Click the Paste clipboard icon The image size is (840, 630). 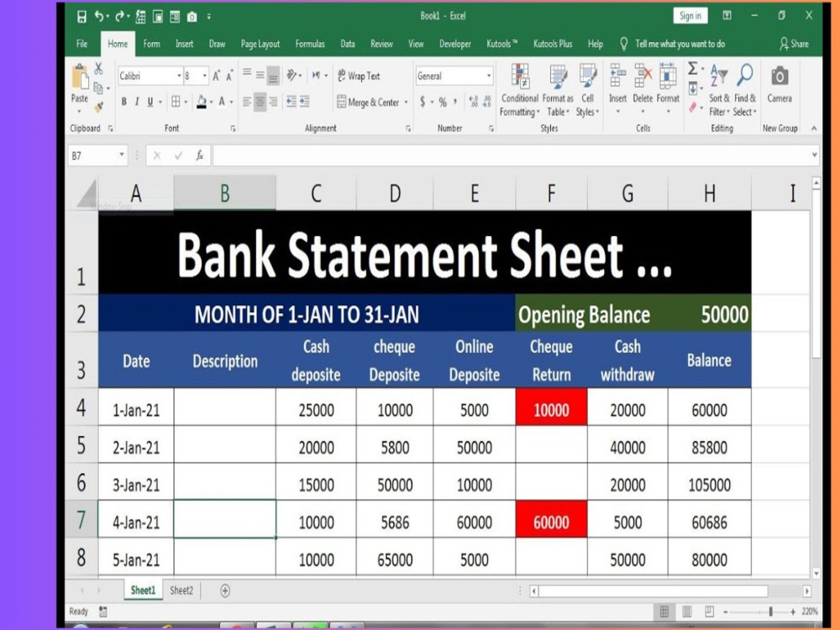point(80,77)
